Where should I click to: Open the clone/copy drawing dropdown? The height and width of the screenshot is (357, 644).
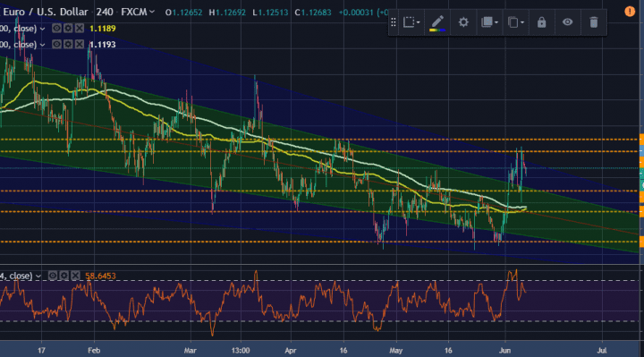tap(516, 22)
